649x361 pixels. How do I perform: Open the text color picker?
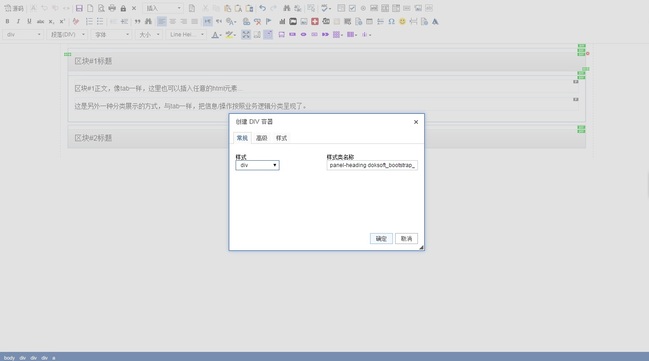pos(216,35)
